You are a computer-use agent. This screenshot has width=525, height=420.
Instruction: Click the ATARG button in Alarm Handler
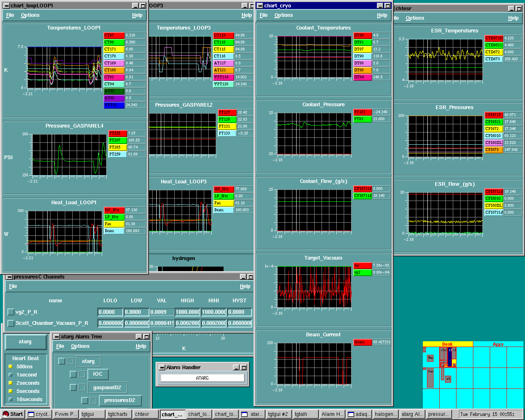tap(203, 378)
